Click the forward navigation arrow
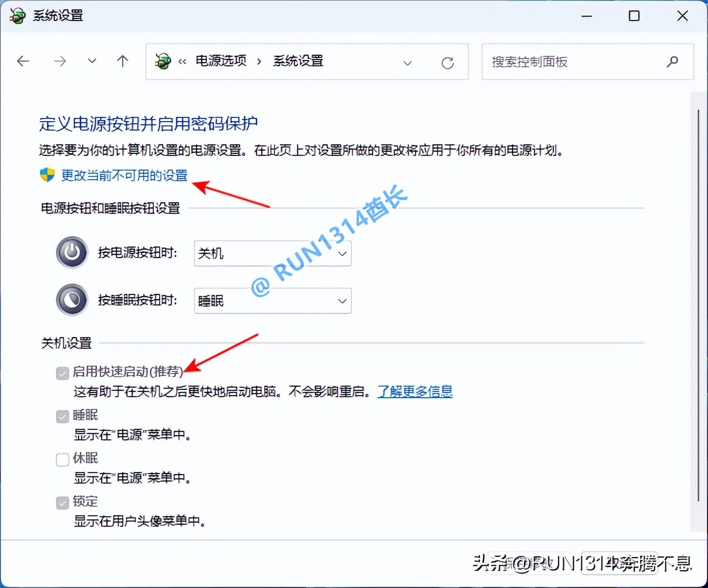Image resolution: width=708 pixels, height=588 pixels. 60,61
